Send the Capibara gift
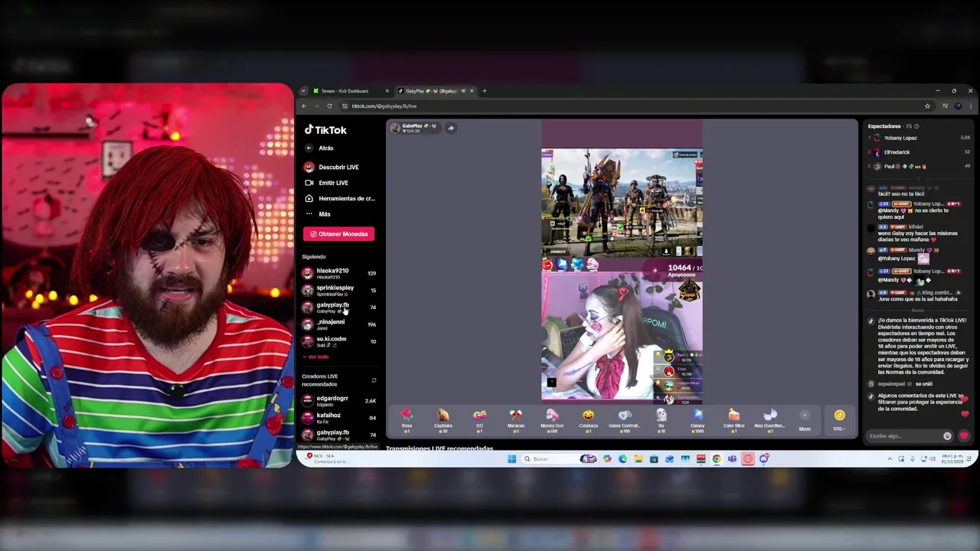Image resolution: width=980 pixels, height=551 pixels. point(443,419)
